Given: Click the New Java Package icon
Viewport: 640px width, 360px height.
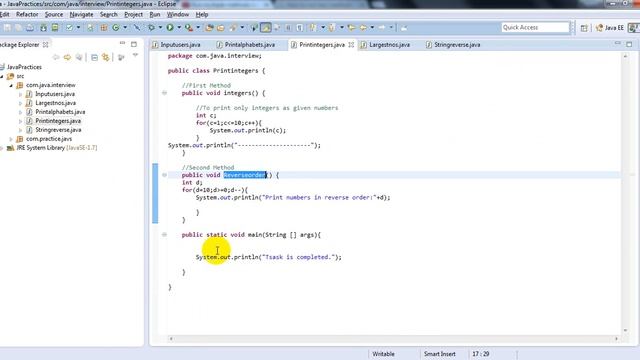Looking at the screenshot, I should pos(104,28).
